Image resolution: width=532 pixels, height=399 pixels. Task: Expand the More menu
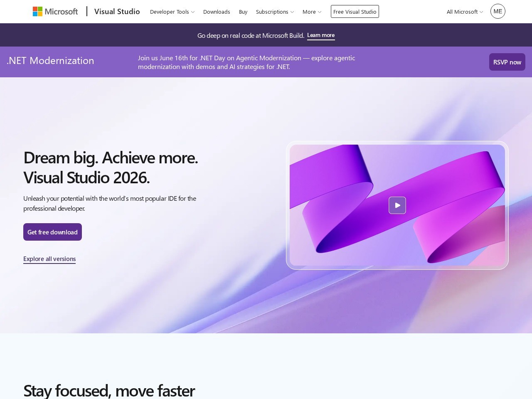(x=312, y=12)
